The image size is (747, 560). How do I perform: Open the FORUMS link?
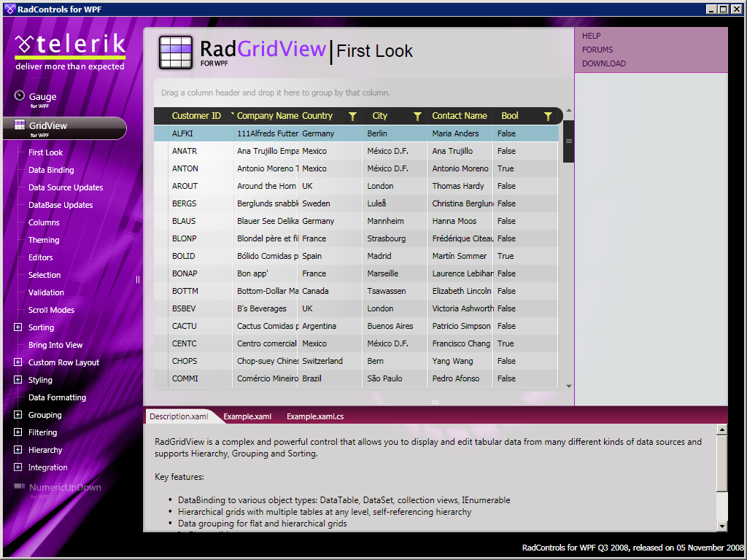click(597, 50)
